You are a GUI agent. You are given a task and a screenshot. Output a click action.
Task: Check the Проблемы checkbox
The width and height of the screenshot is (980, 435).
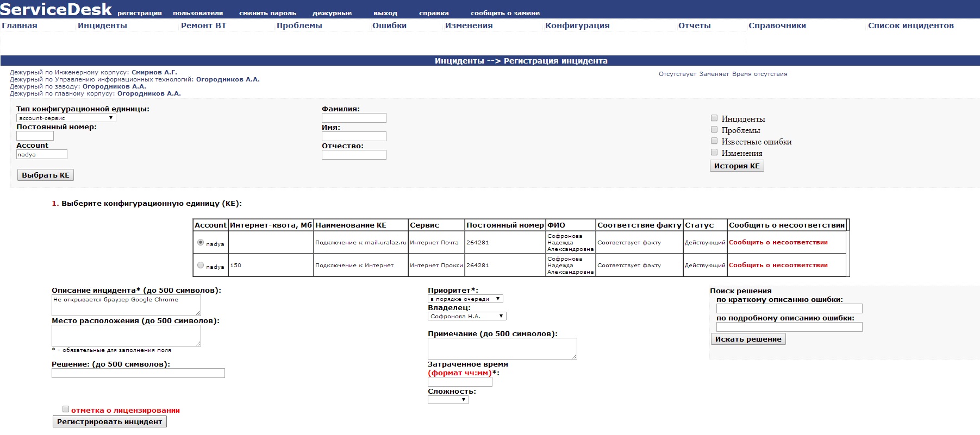click(714, 129)
